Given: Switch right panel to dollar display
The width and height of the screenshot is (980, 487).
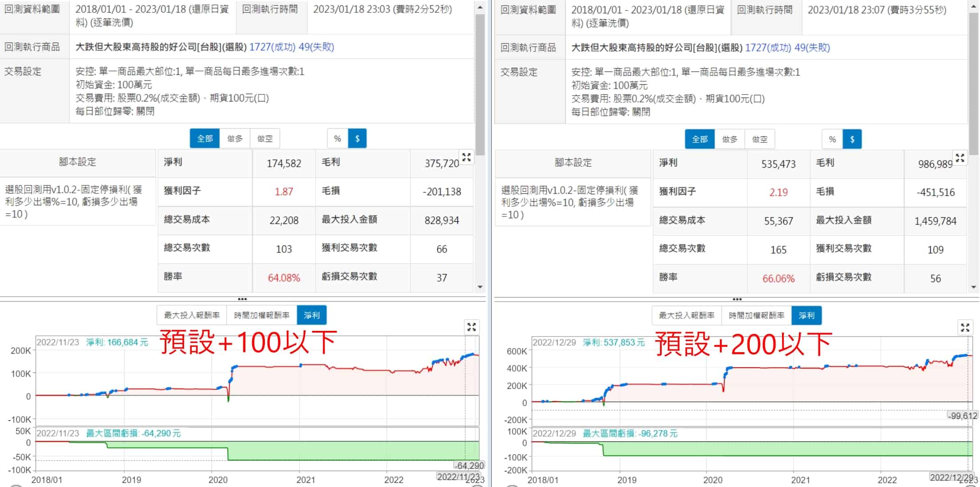Looking at the screenshot, I should coord(852,139).
